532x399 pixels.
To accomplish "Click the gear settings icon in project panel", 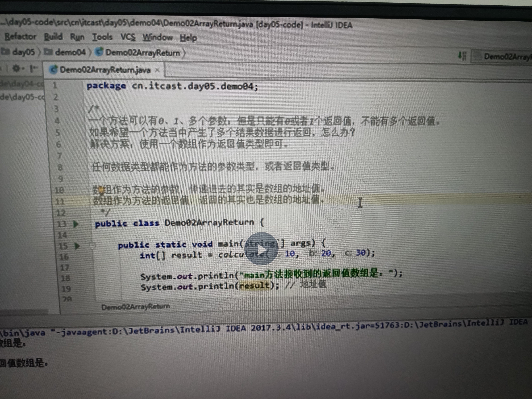I will [16, 68].
